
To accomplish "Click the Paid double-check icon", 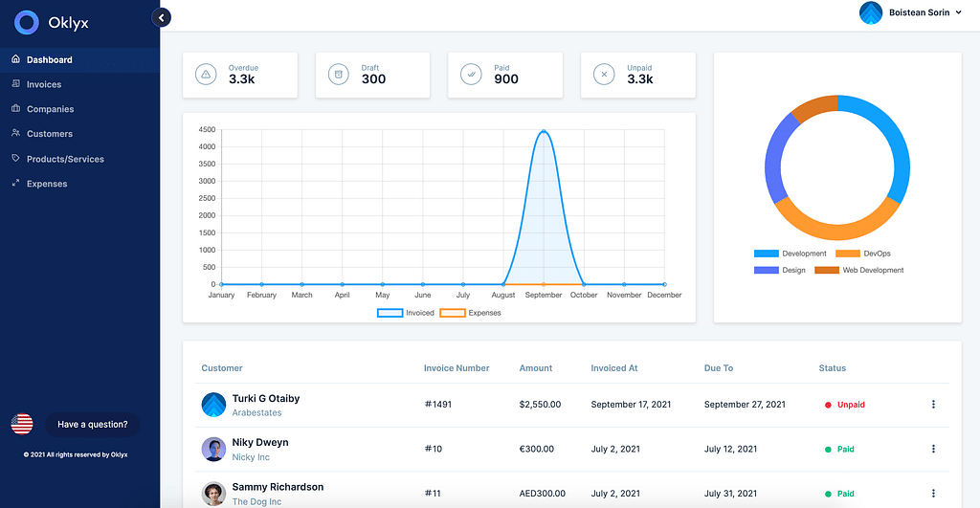I will pos(471,75).
